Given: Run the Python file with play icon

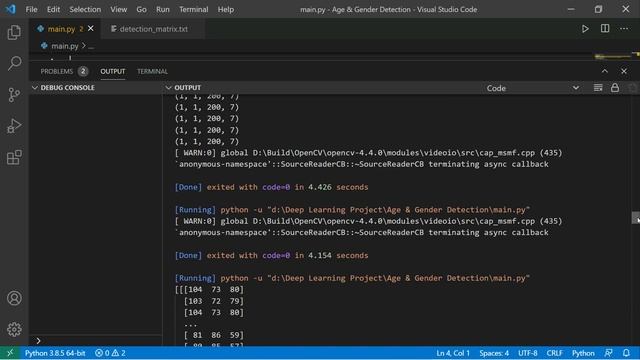Looking at the screenshot, I should 585,29.
